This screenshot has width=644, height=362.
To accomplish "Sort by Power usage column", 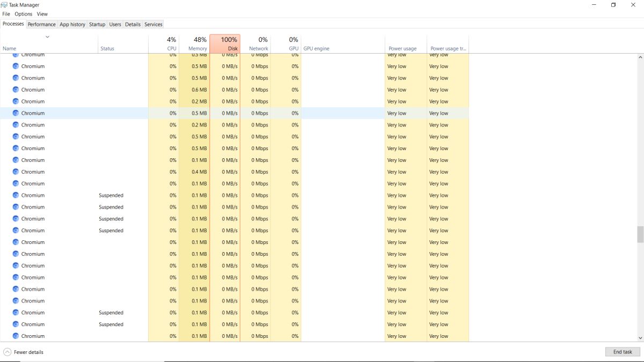I will tap(406, 44).
